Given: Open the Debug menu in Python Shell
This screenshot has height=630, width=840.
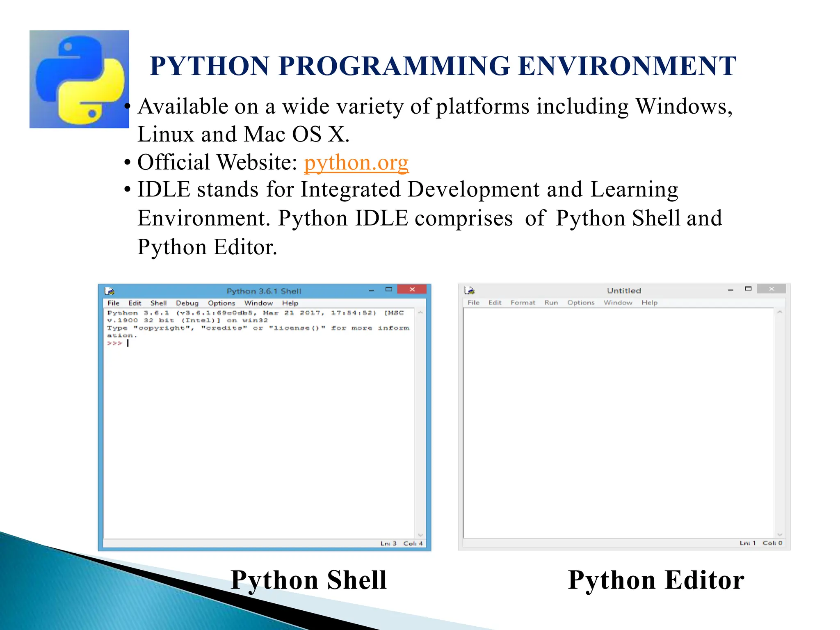Looking at the screenshot, I should 187,303.
